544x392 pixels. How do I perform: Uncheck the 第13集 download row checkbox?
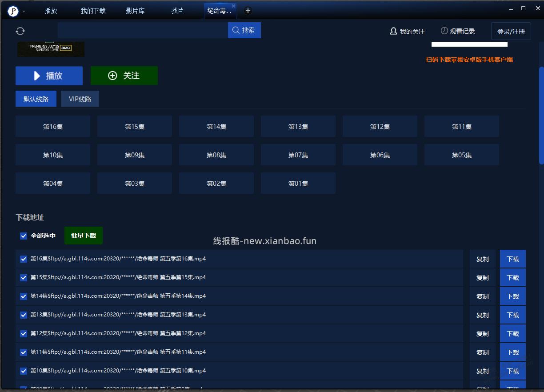[24, 315]
